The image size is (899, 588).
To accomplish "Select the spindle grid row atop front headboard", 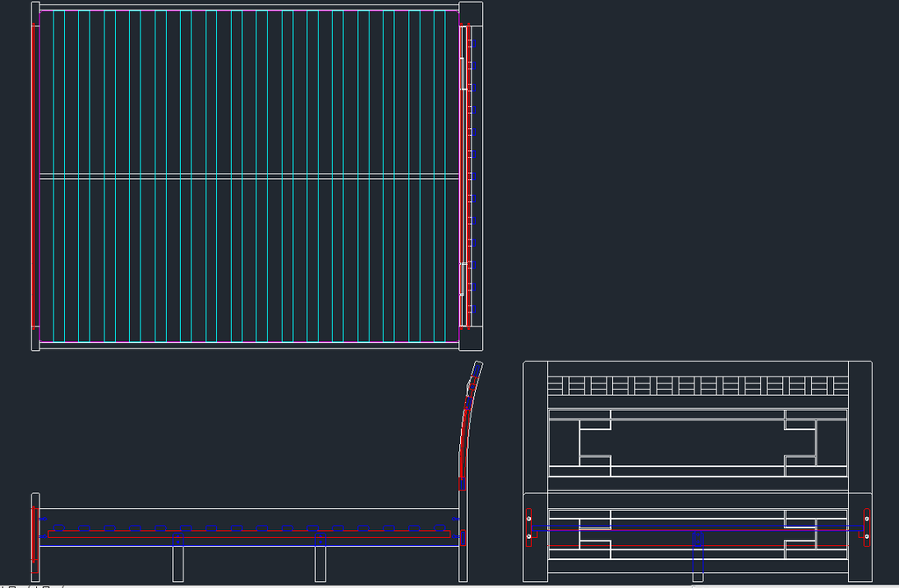I will [698, 385].
